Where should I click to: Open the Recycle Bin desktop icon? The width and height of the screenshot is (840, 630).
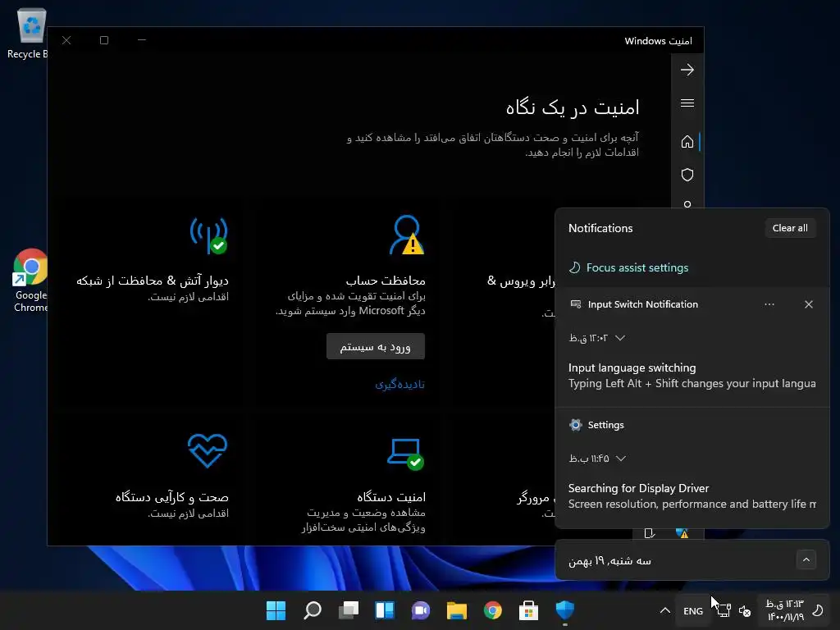(30, 33)
